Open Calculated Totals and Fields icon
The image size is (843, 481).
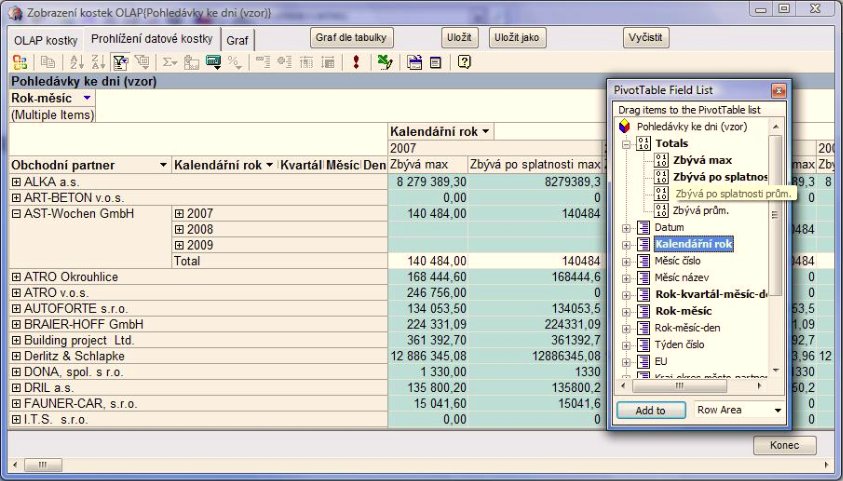(x=213, y=62)
